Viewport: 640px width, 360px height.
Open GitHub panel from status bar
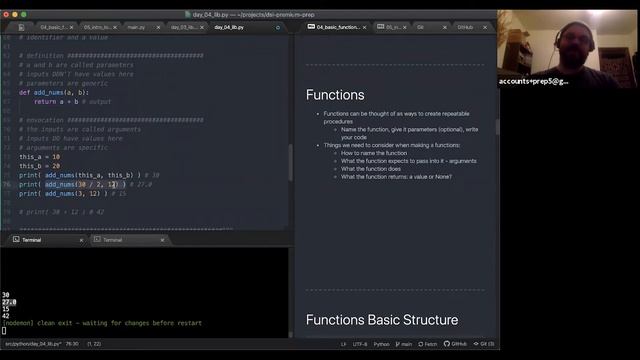pyautogui.click(x=455, y=344)
